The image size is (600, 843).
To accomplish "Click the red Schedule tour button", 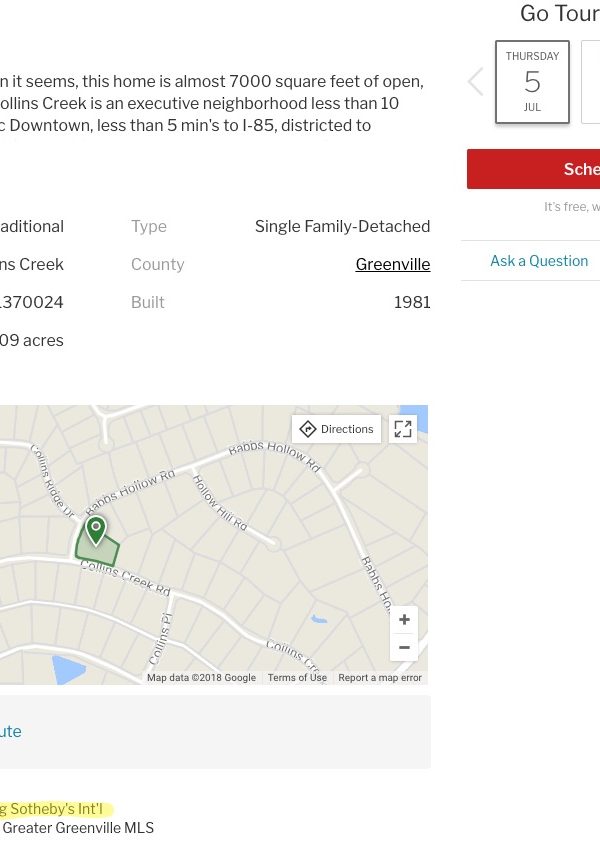I will coord(533,169).
